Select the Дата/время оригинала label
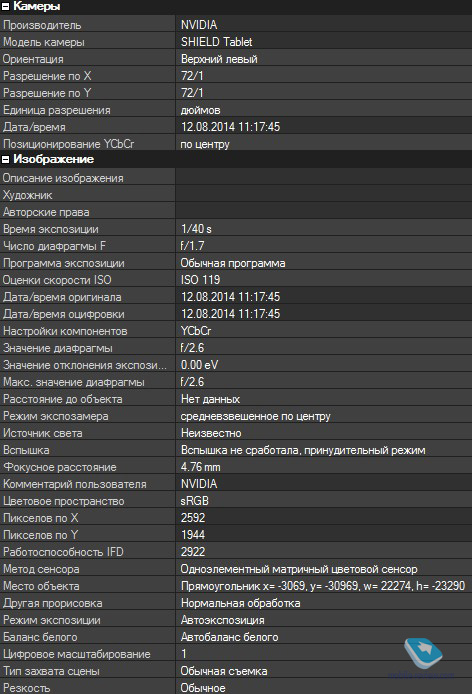Image resolution: width=472 pixels, height=694 pixels. [x=62, y=297]
